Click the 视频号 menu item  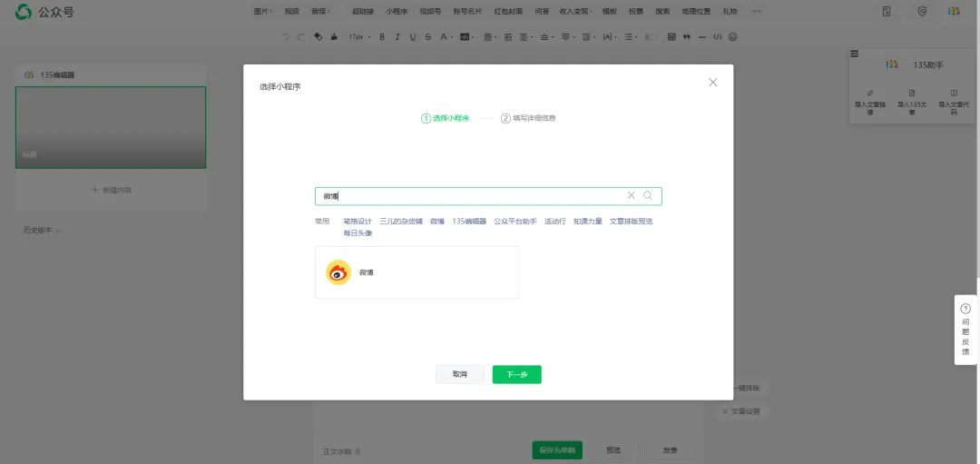(430, 11)
